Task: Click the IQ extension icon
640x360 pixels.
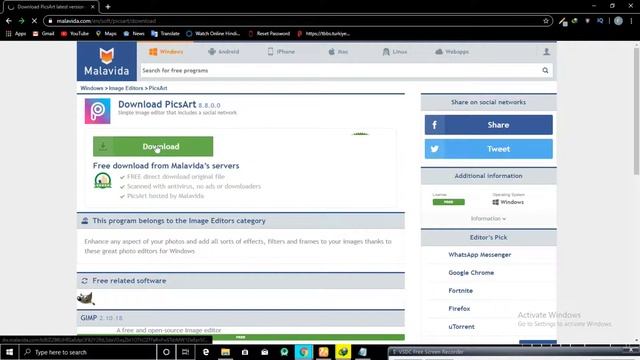Action: [x=600, y=21]
